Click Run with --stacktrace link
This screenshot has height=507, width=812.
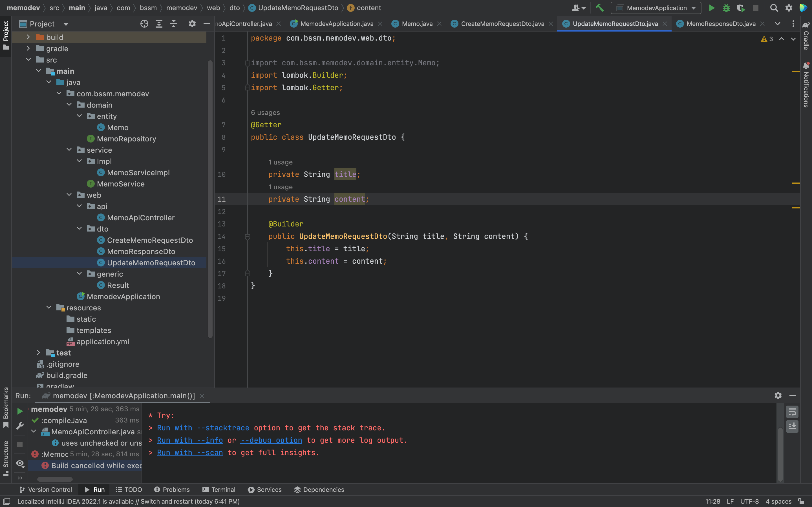click(203, 428)
